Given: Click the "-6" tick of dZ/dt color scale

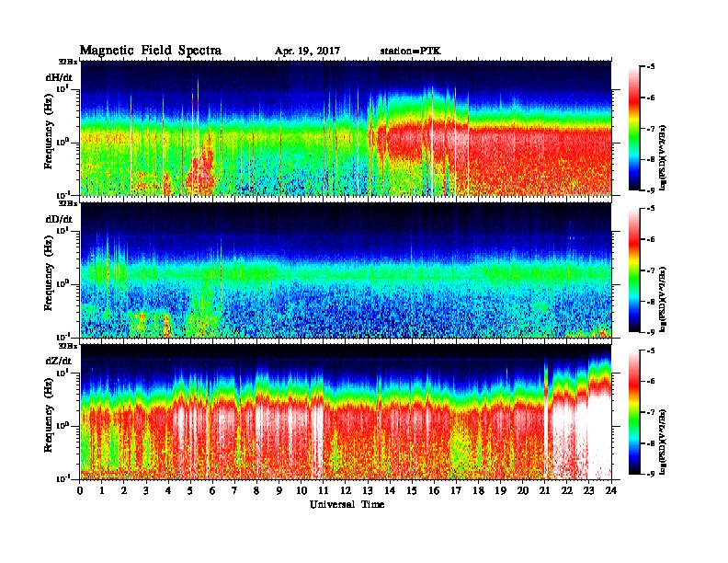Looking at the screenshot, I should 651,382.
